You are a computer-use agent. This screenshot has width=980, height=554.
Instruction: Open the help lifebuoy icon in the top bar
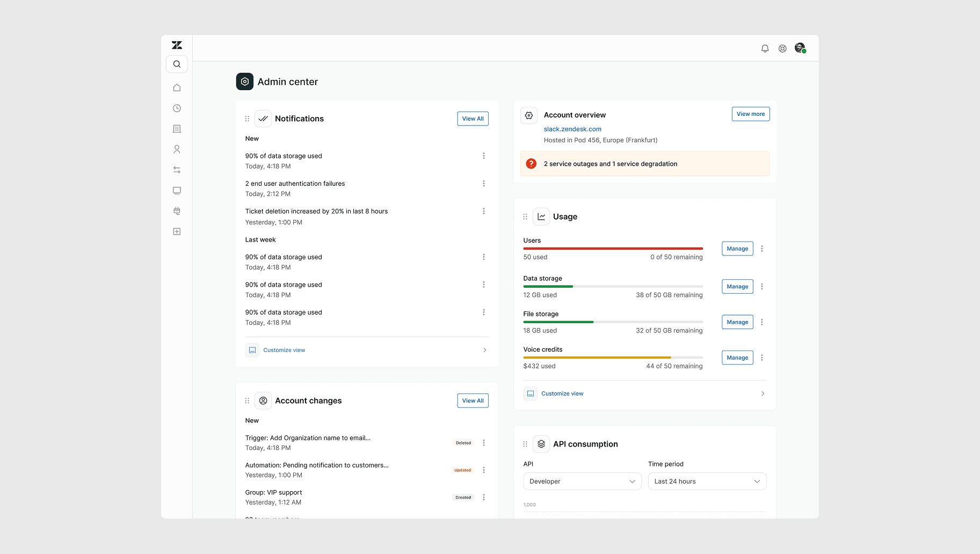(782, 48)
